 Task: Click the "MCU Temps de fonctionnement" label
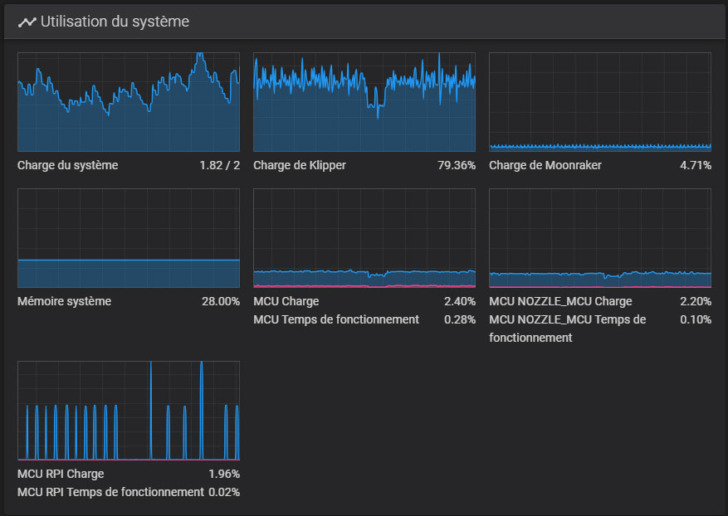[335, 320]
